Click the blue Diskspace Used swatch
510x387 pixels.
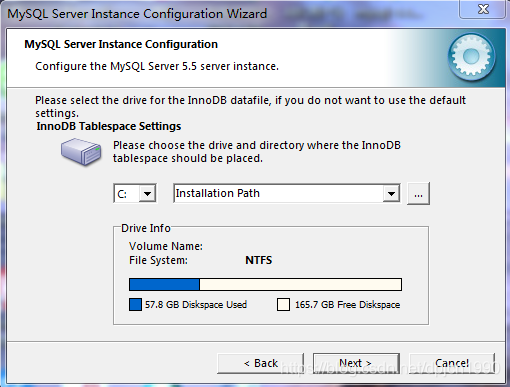coord(135,305)
